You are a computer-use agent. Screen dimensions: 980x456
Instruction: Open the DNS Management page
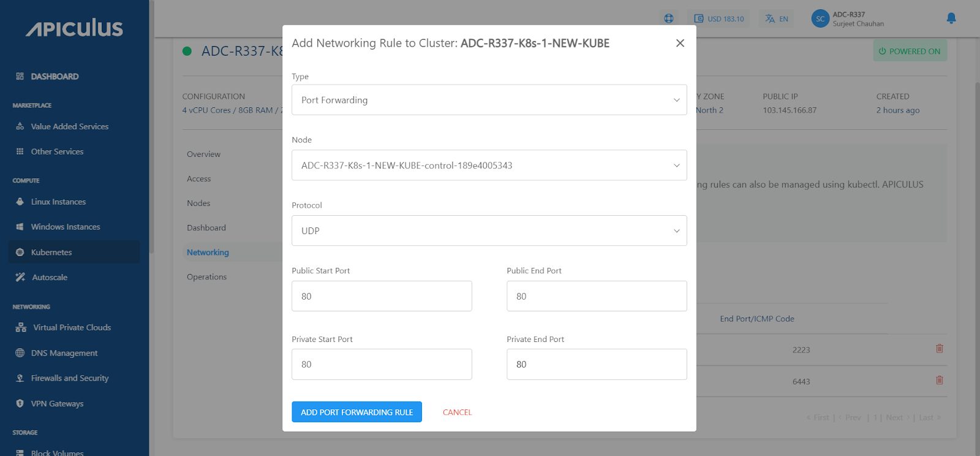point(64,353)
